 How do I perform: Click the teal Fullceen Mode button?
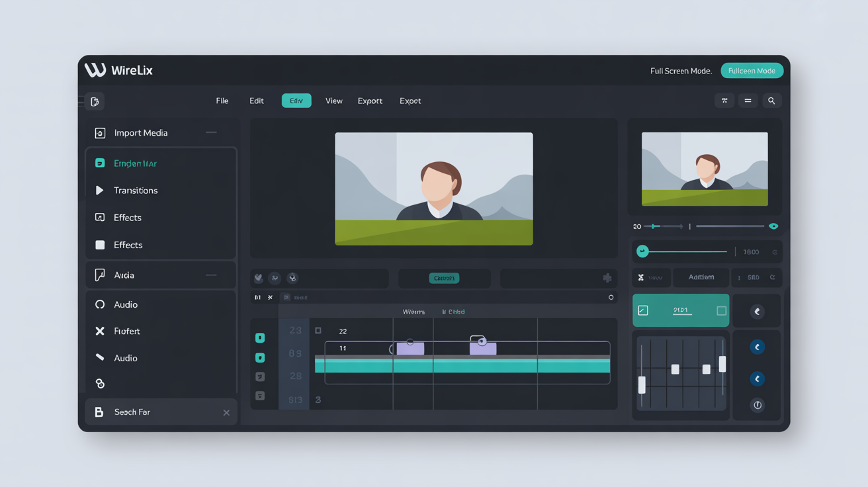(x=752, y=71)
